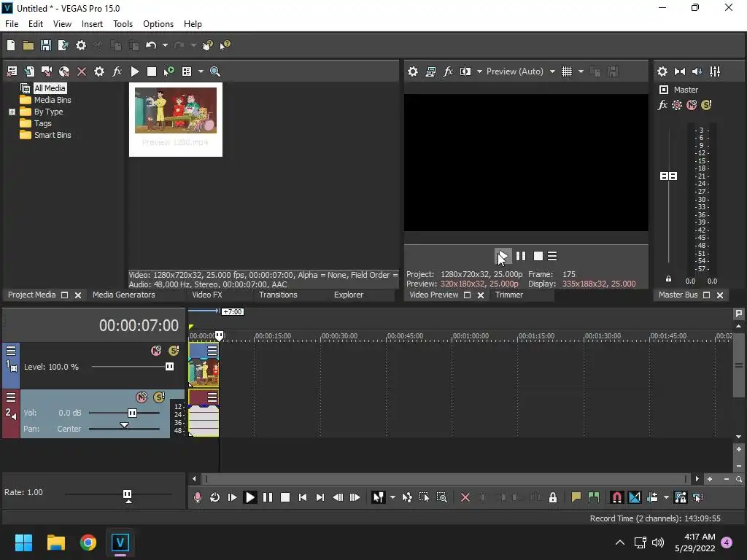
Task: Mute video track 1
Action: click(156, 351)
